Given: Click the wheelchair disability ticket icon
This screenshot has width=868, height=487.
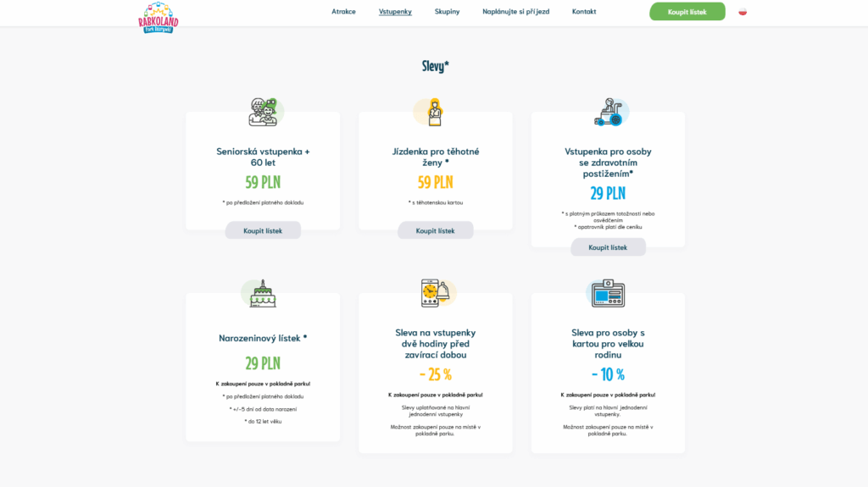Looking at the screenshot, I should pyautogui.click(x=609, y=113).
